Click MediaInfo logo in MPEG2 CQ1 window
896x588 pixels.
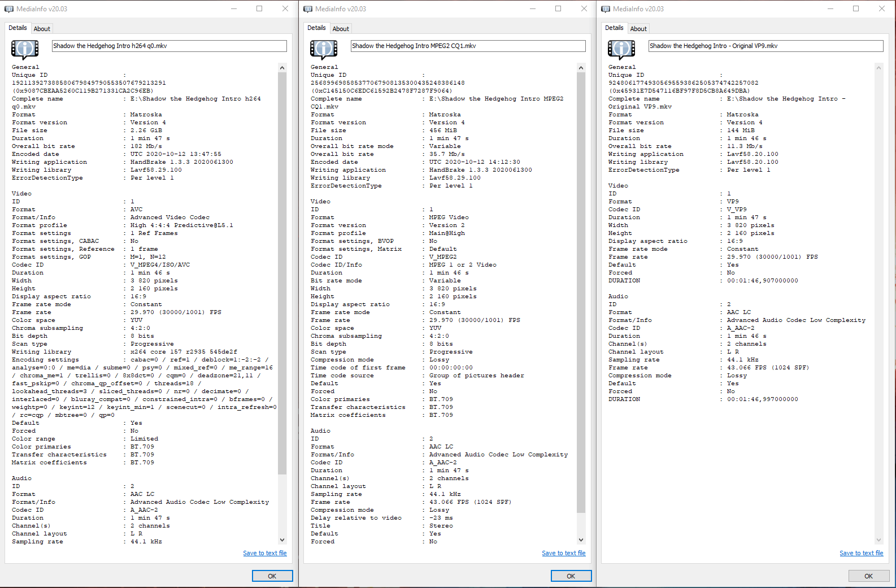(x=324, y=50)
